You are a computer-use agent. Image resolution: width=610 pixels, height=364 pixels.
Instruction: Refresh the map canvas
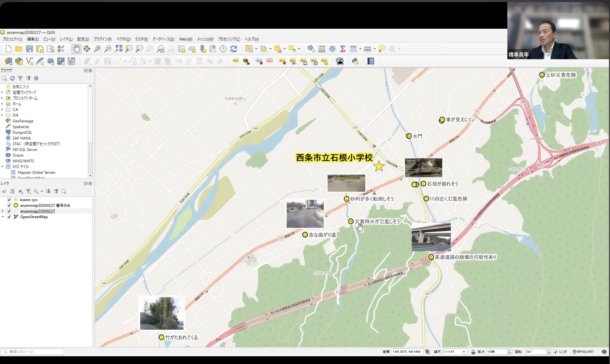pyautogui.click(x=234, y=49)
